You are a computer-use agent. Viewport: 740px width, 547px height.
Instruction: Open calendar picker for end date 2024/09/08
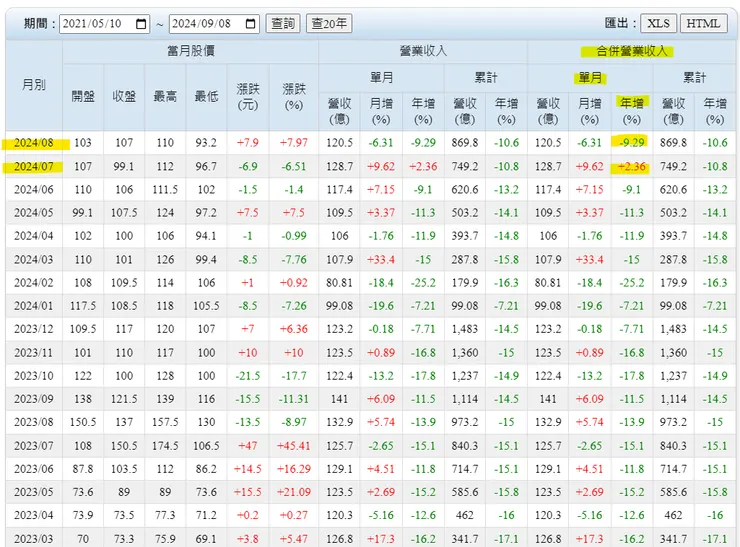251,24
